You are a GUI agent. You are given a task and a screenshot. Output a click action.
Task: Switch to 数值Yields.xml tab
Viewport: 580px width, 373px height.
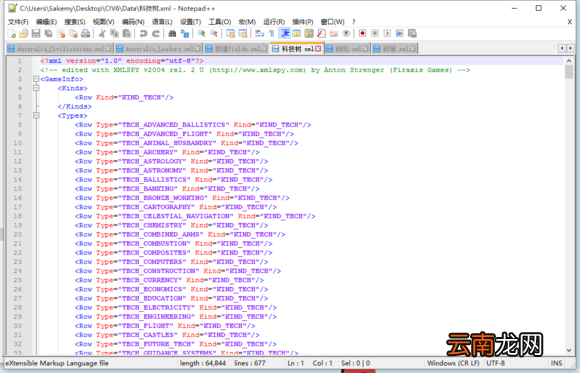[x=237, y=49]
